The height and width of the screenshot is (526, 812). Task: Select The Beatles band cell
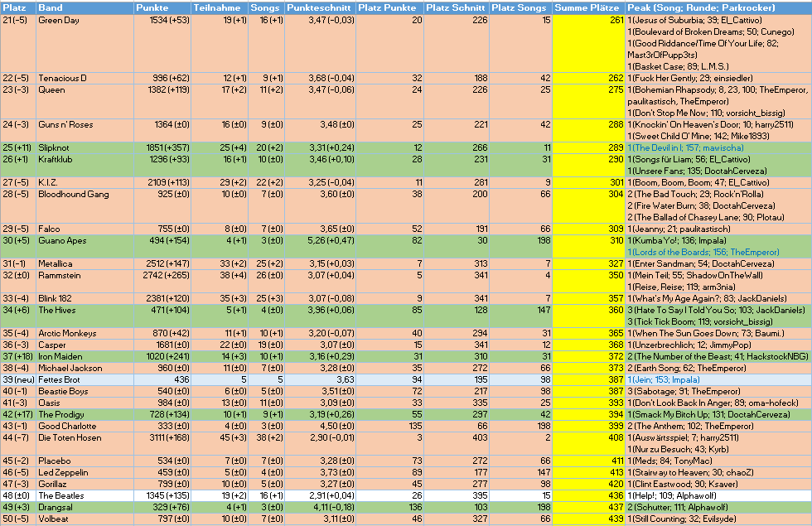click(85, 495)
